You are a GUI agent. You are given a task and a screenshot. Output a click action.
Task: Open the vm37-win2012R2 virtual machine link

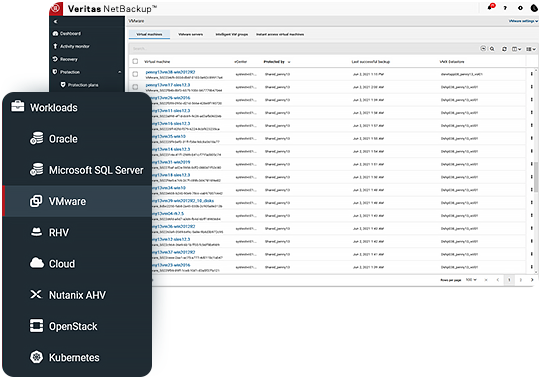pyautogui.click(x=173, y=252)
